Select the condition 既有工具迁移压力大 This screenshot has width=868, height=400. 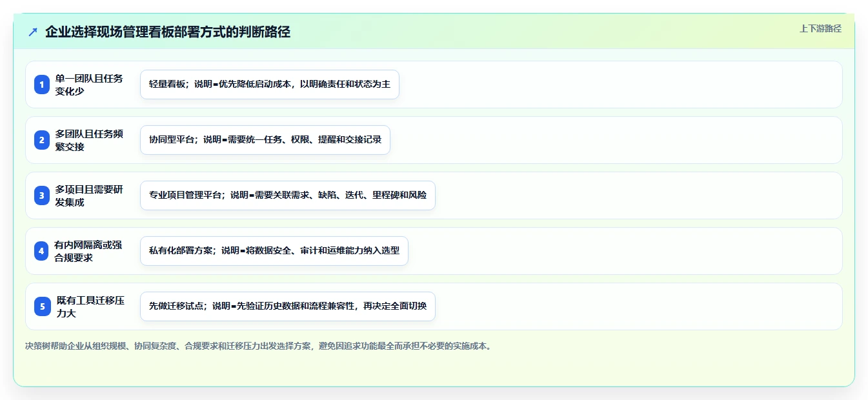click(x=89, y=306)
